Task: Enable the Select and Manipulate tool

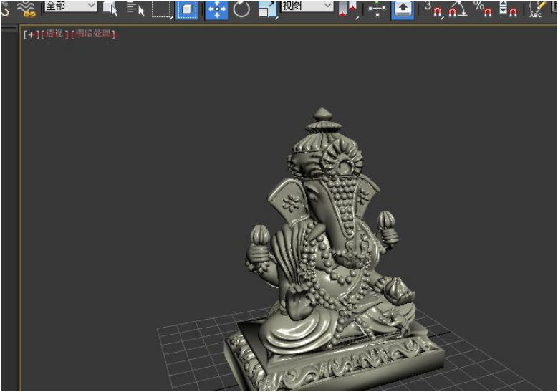Action: [377, 9]
